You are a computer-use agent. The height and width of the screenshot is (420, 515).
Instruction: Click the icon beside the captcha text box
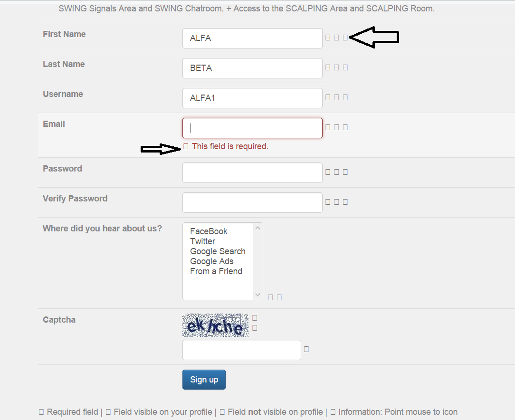pyautogui.click(x=306, y=349)
